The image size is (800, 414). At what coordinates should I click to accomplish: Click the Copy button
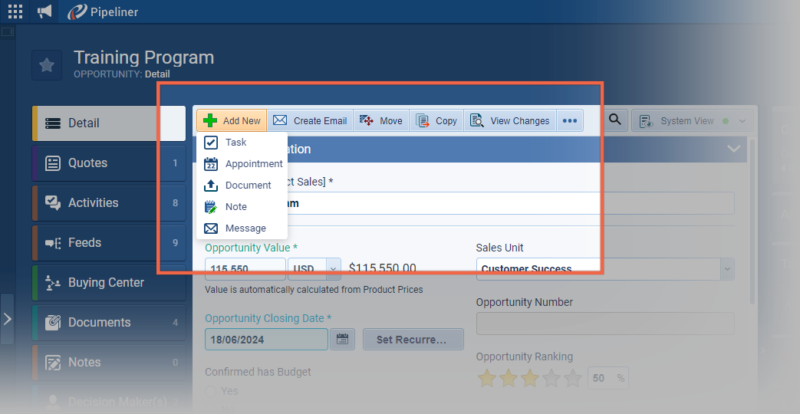(x=436, y=121)
